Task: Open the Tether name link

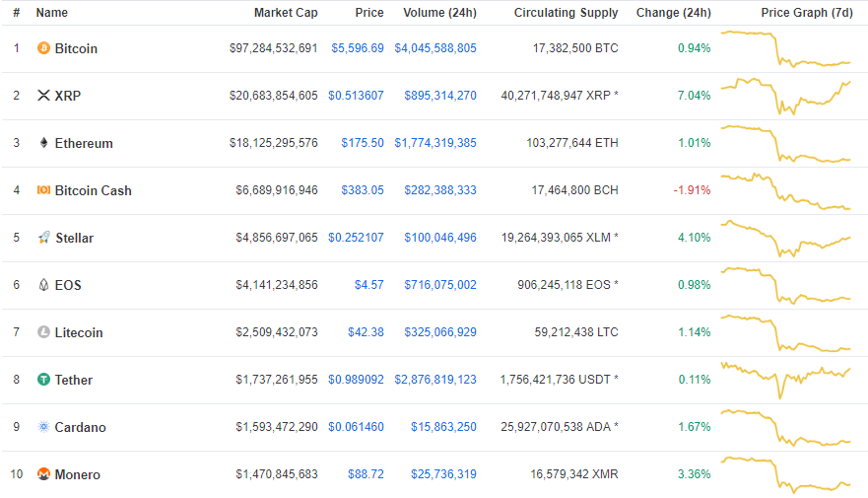Action: 74,380
